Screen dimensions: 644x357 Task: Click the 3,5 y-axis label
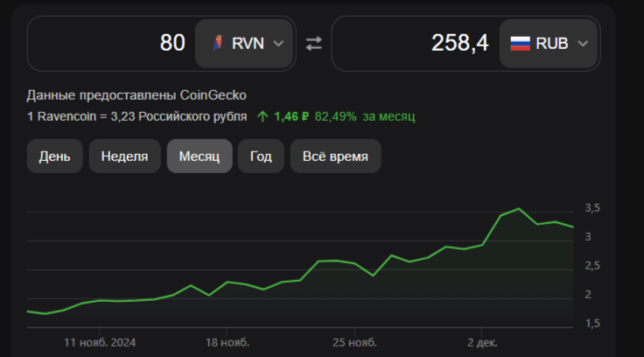pos(592,208)
